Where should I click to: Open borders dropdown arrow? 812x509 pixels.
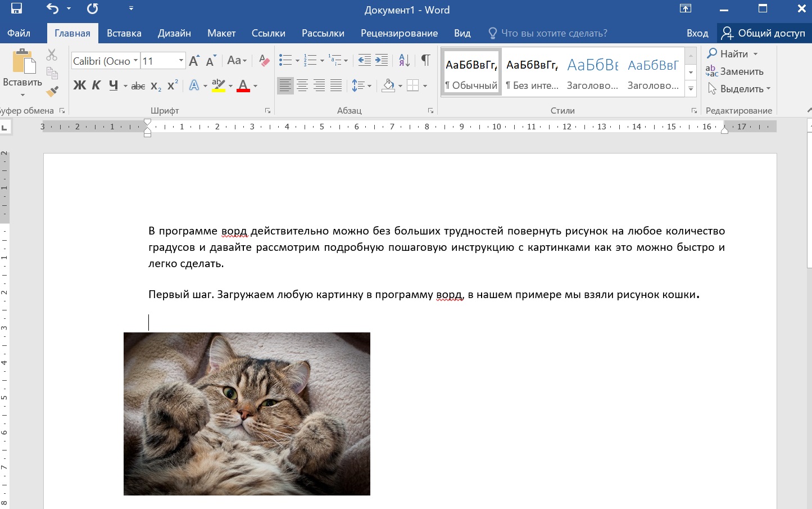425,86
